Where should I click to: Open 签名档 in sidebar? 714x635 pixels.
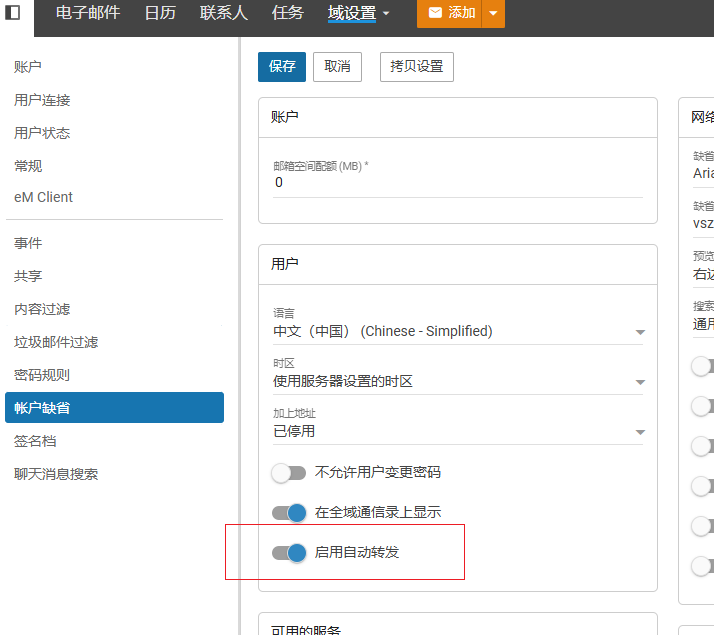click(35, 441)
